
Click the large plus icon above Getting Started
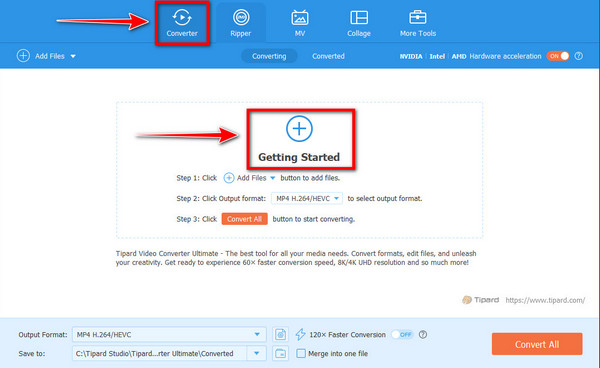[299, 129]
